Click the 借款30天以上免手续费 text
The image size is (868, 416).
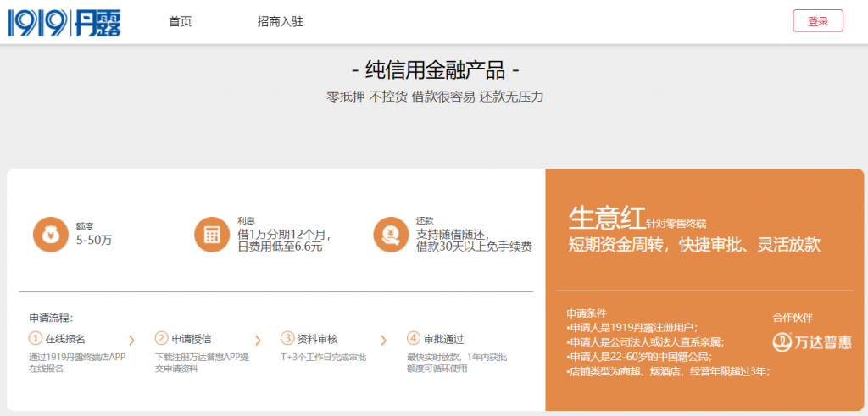coord(474,247)
